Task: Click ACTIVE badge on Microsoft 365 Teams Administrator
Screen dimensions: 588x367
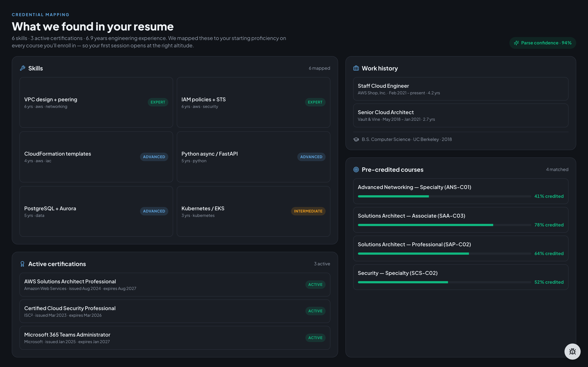Action: pos(315,338)
